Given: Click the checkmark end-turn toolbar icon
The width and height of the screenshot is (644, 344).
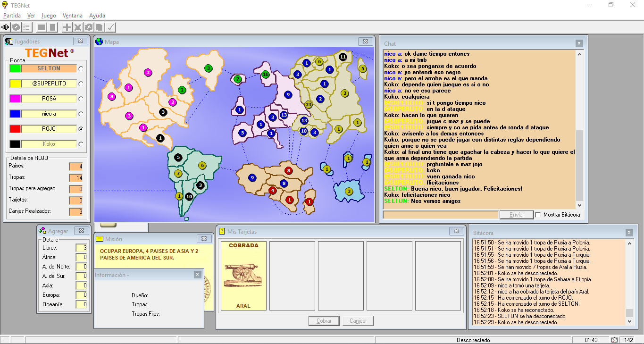Looking at the screenshot, I should point(111,27).
